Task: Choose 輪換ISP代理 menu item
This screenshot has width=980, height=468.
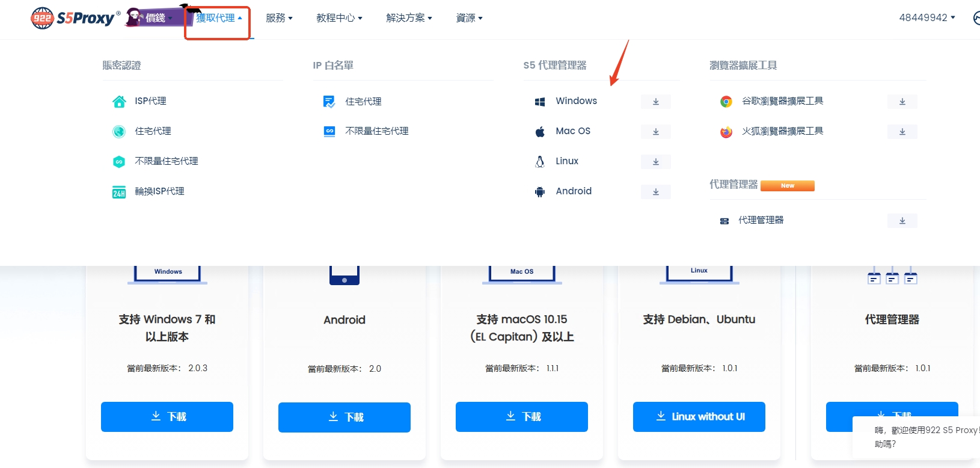Action: 159,191
